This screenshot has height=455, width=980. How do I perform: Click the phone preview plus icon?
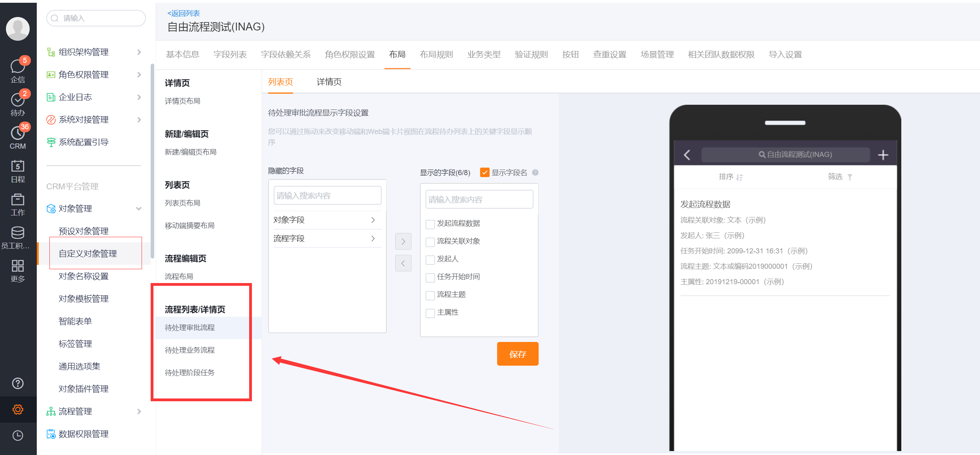pos(883,155)
